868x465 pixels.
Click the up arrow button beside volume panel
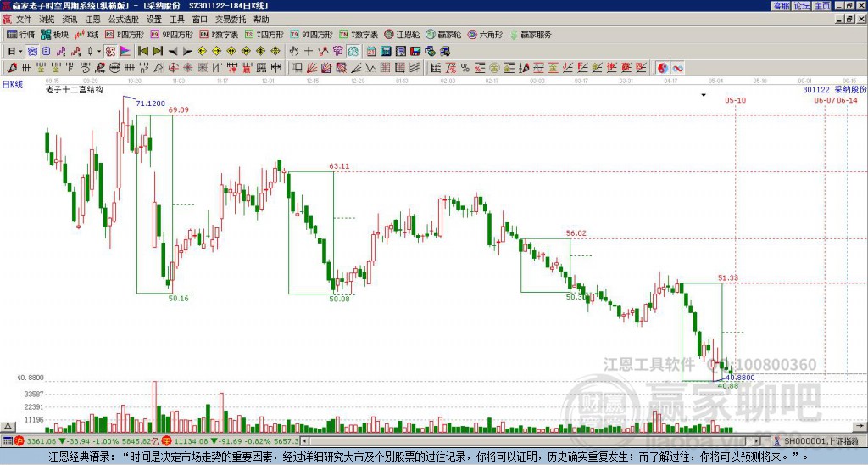click(8, 426)
